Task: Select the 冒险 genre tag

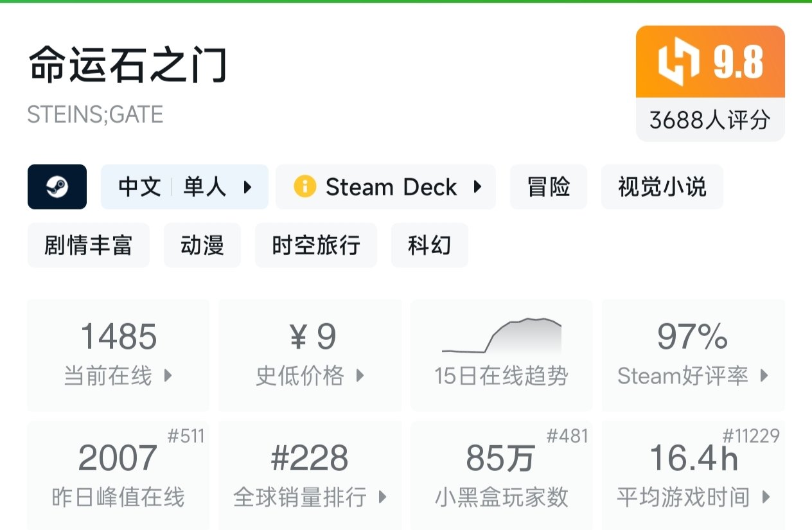Action: [548, 187]
